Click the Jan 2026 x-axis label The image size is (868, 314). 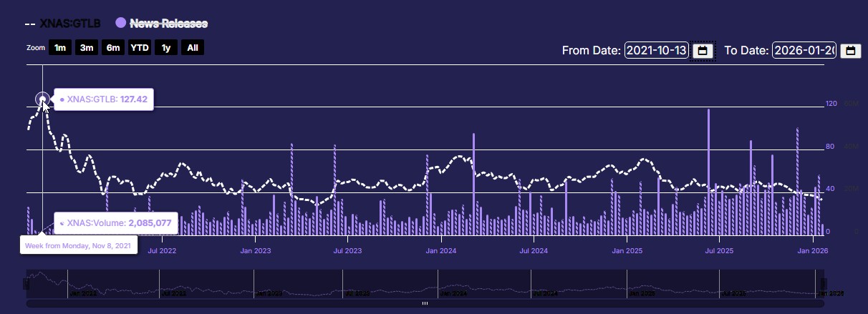(814, 251)
